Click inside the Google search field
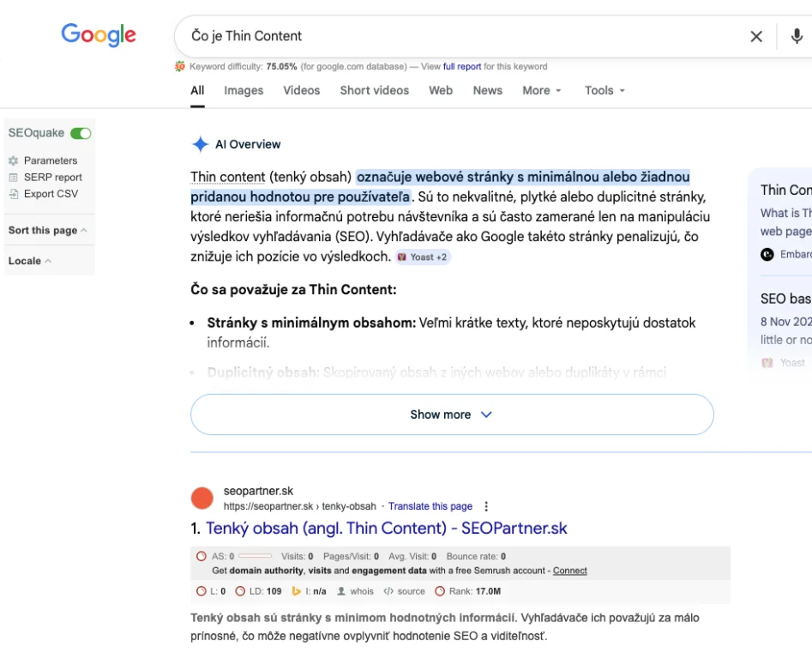The height and width of the screenshot is (659, 812). pyautogui.click(x=463, y=36)
